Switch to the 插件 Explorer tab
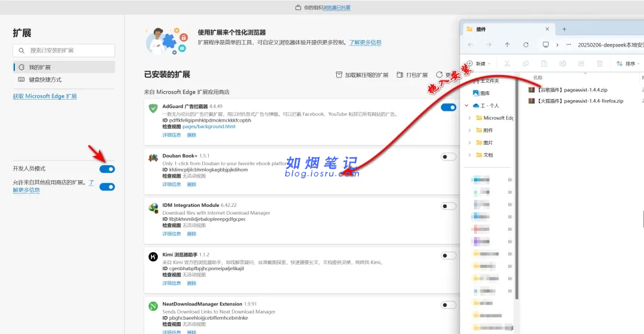Screen dimensions: 644x334 tap(508, 29)
